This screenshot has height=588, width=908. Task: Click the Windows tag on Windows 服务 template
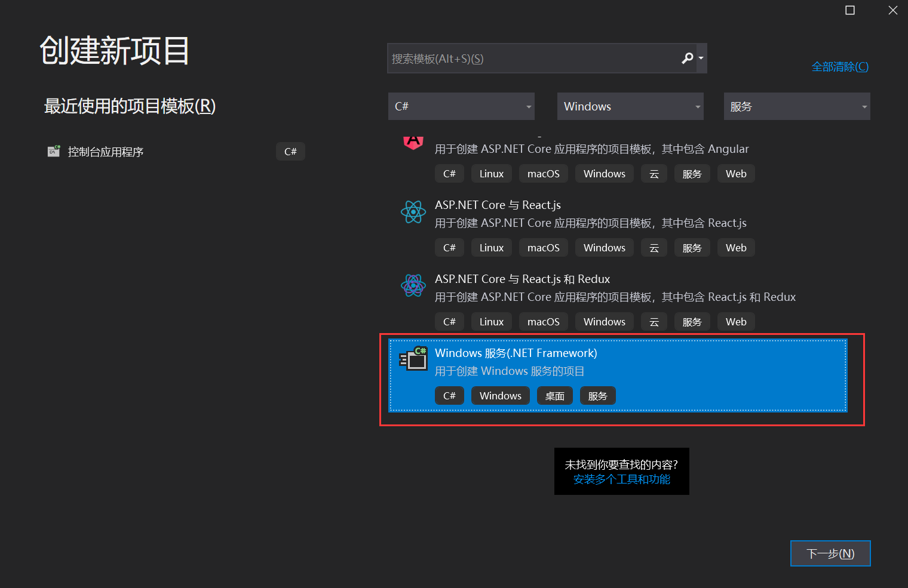[501, 396]
